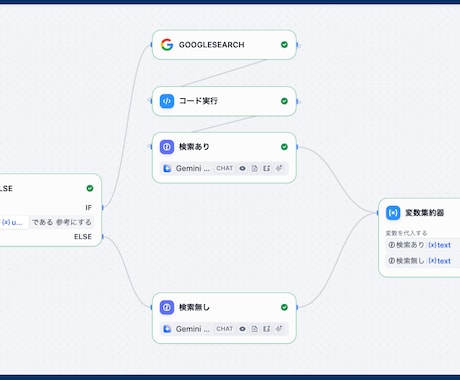Click the GOOGLESEARCH node output handle

point(298,45)
